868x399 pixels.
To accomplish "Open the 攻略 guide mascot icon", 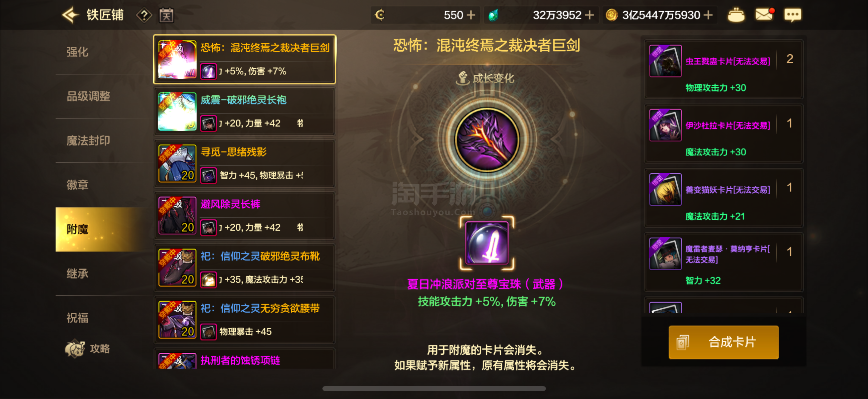I will point(88,348).
